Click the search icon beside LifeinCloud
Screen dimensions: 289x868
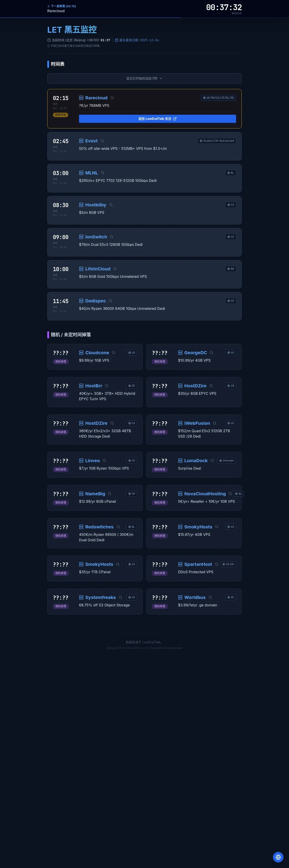pos(115,269)
